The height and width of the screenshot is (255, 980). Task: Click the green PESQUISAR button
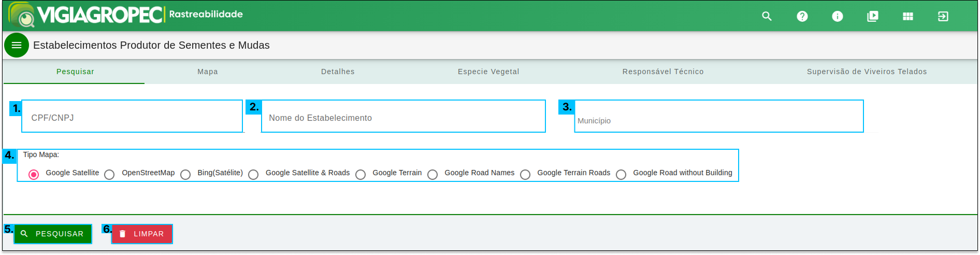coord(53,234)
